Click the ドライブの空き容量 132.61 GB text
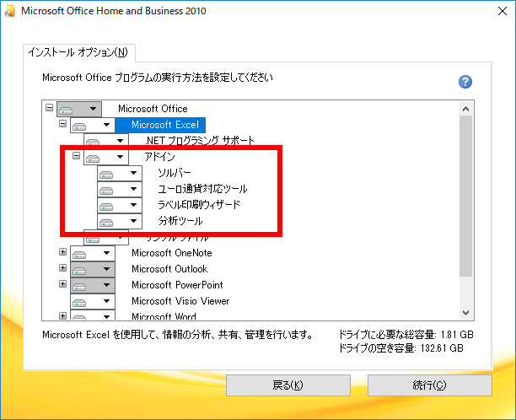 (401, 348)
